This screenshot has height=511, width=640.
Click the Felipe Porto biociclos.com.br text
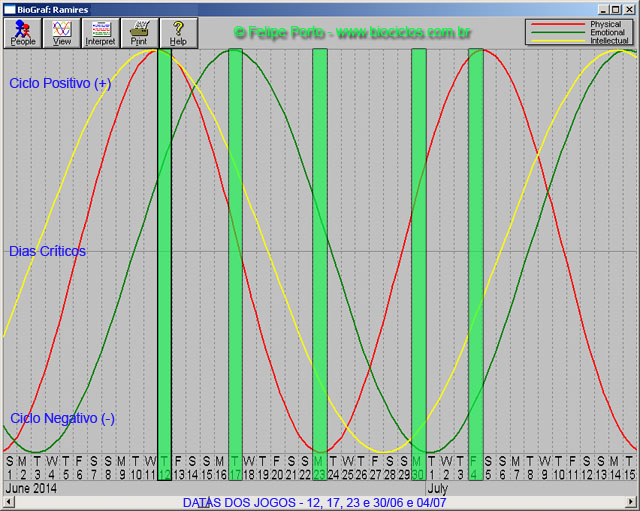352,32
